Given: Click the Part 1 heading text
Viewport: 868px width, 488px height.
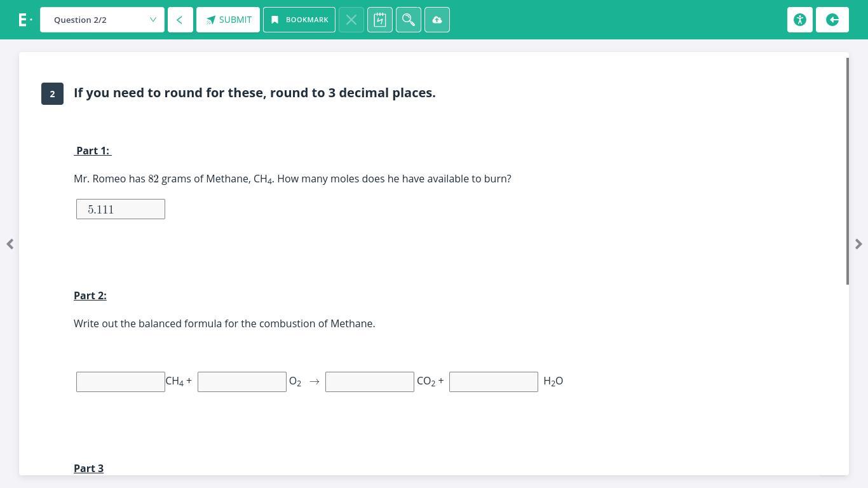Looking at the screenshot, I should pyautogui.click(x=93, y=151).
